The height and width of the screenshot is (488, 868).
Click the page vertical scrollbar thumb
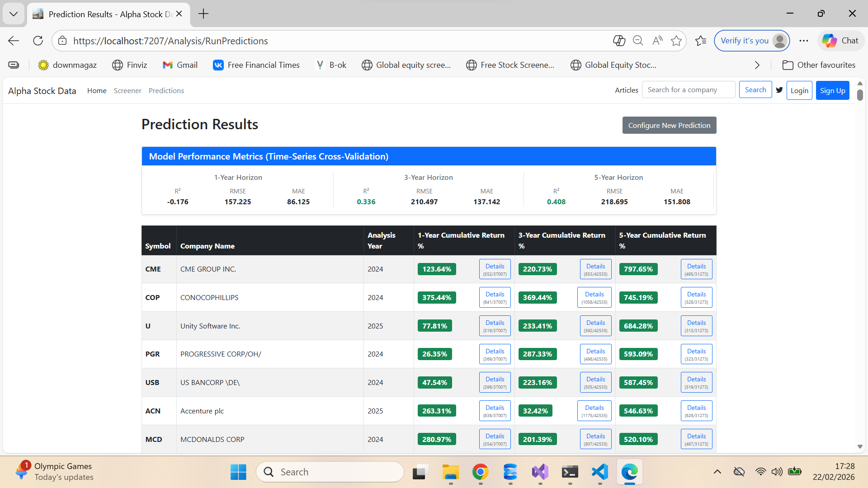pos(860,95)
